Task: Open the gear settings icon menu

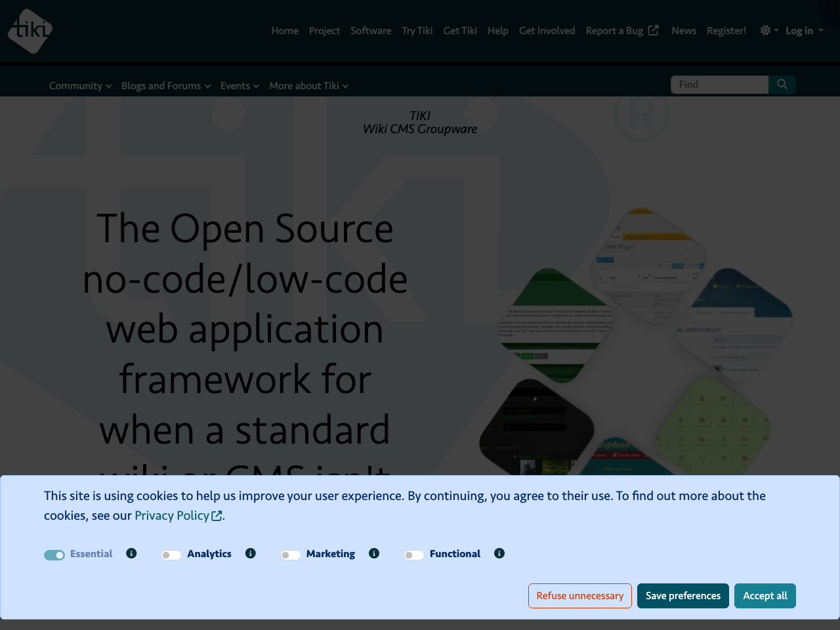Action: [768, 31]
